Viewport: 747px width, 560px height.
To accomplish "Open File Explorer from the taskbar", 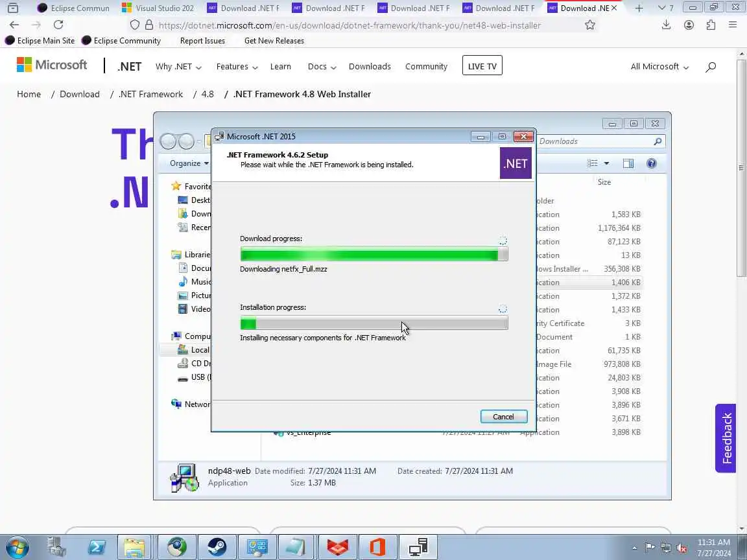I will 134,547.
